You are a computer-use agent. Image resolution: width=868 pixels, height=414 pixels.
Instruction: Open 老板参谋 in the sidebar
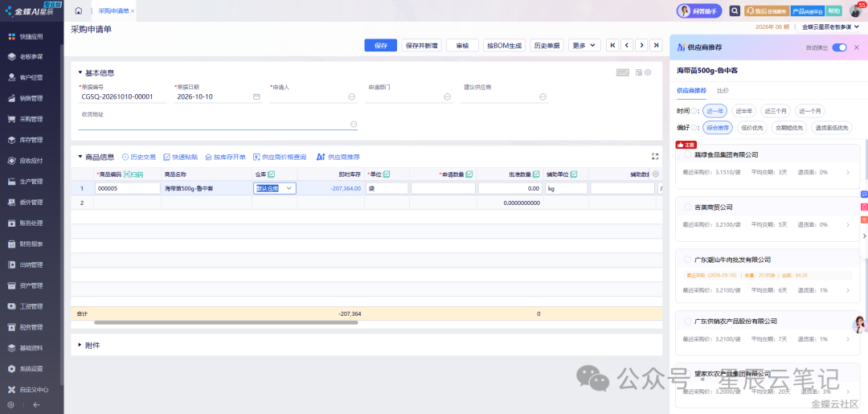pyautogui.click(x=32, y=56)
